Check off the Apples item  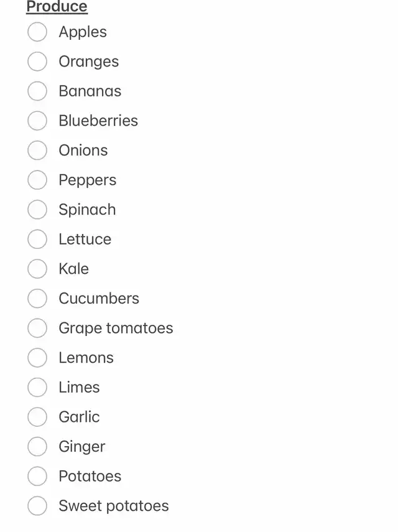click(x=37, y=32)
